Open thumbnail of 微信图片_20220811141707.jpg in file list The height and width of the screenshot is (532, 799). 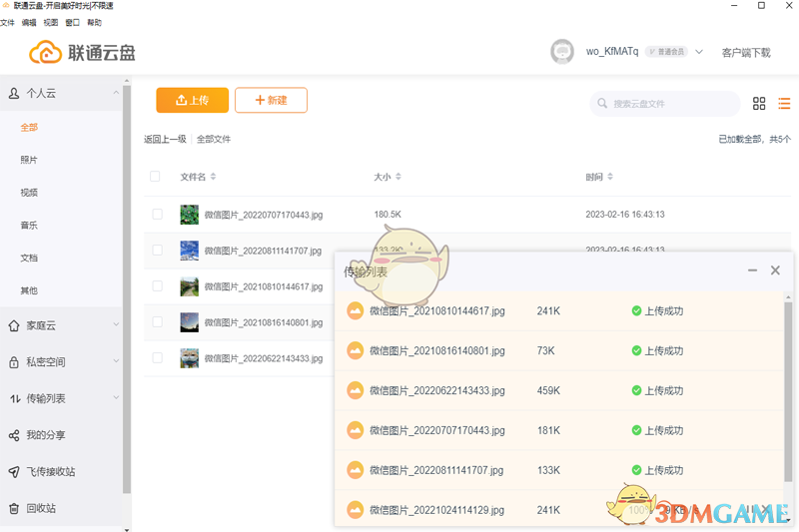click(190, 251)
